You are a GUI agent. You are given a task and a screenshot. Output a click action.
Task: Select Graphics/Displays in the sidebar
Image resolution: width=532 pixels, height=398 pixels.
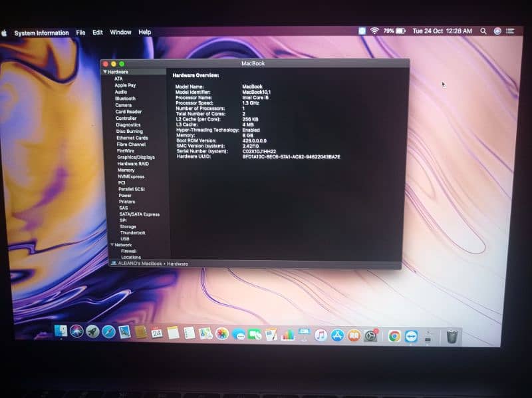[x=136, y=157]
